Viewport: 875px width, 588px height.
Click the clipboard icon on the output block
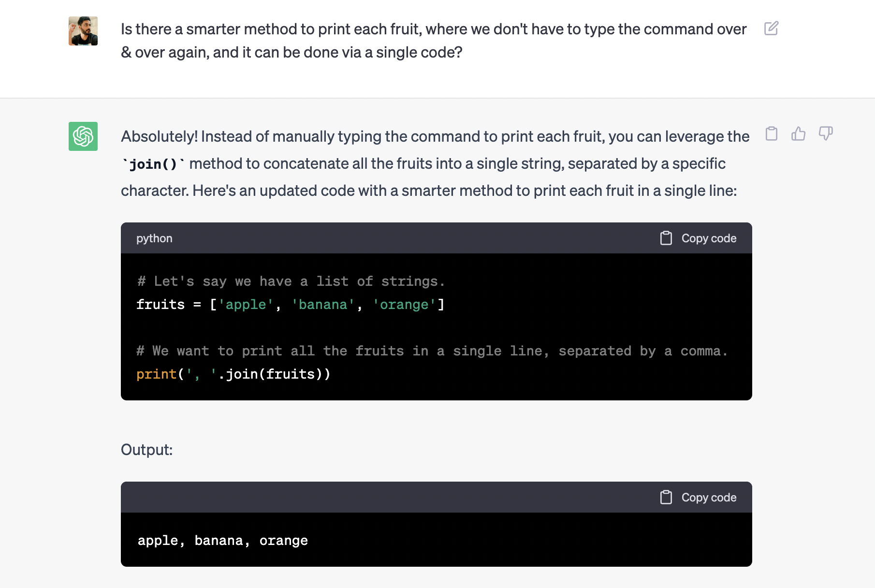coord(666,497)
